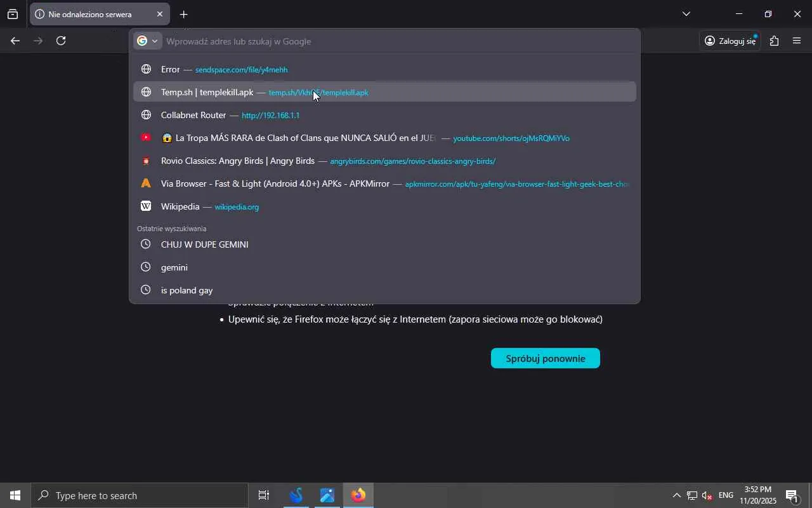Go back using the back arrow
Image resolution: width=812 pixels, height=508 pixels.
click(15, 41)
